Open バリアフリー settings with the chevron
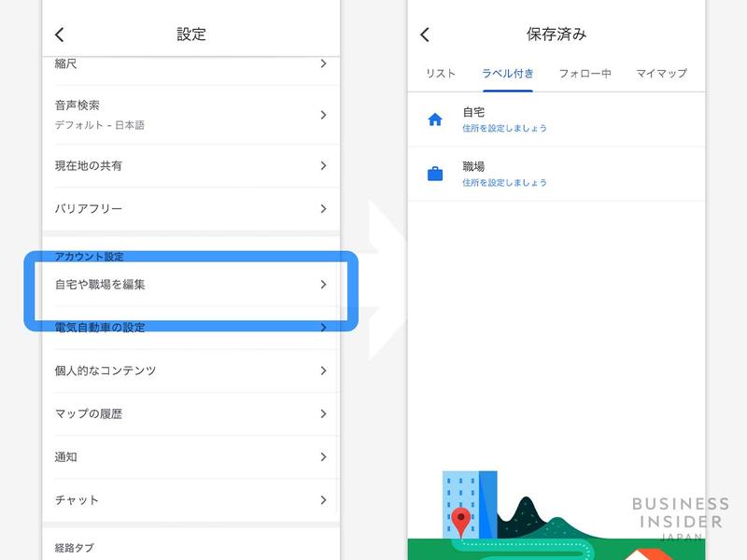 [322, 208]
